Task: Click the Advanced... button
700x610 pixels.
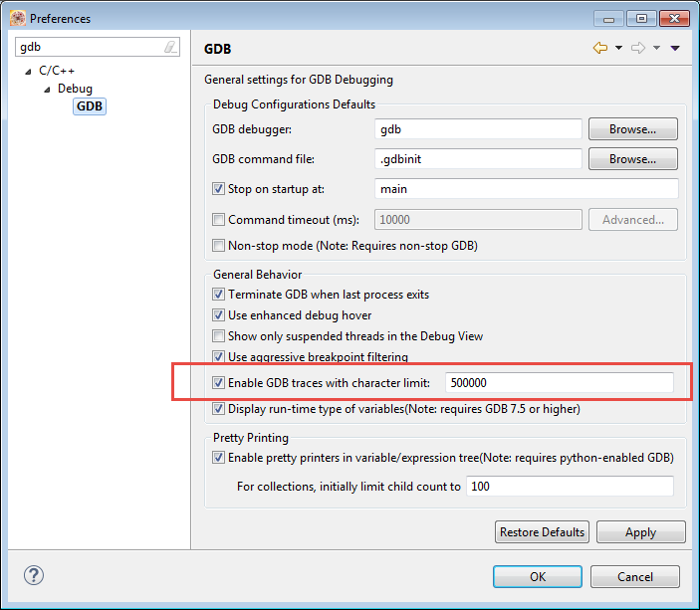Action: tap(633, 220)
